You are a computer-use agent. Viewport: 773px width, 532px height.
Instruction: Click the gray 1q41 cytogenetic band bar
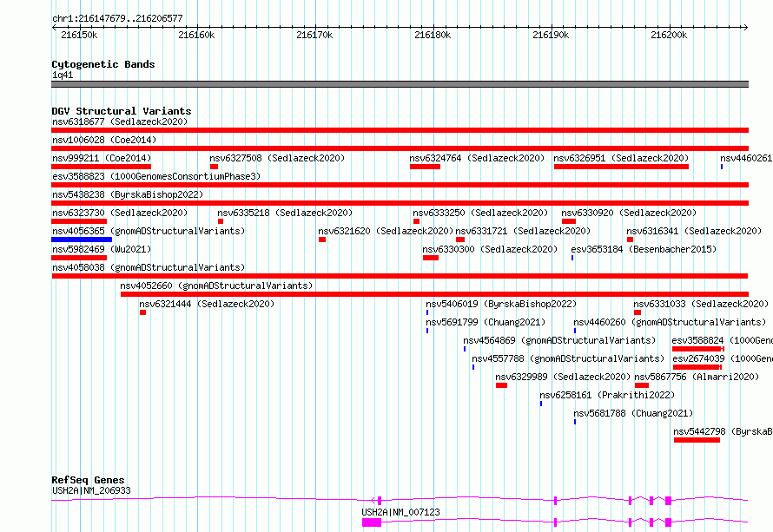pos(400,84)
